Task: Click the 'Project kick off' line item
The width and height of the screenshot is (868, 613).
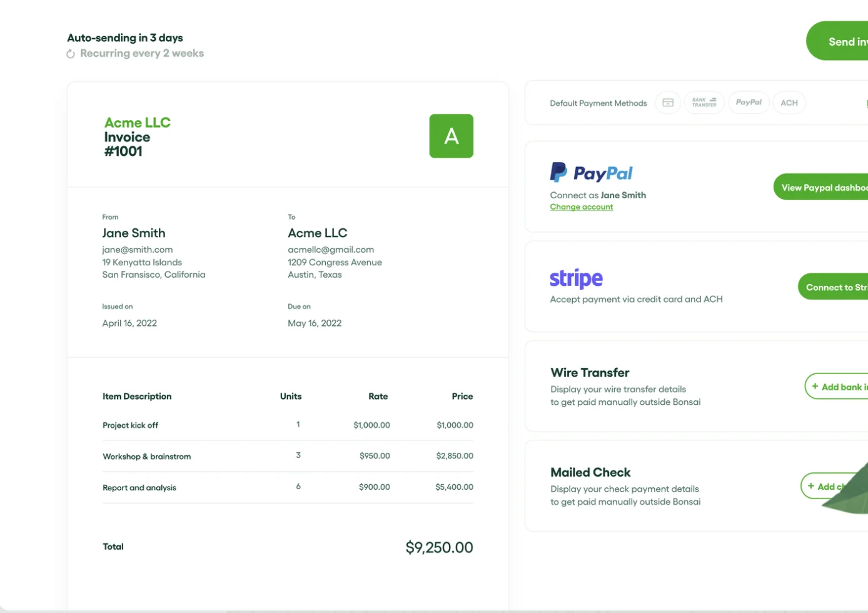Action: pos(130,425)
